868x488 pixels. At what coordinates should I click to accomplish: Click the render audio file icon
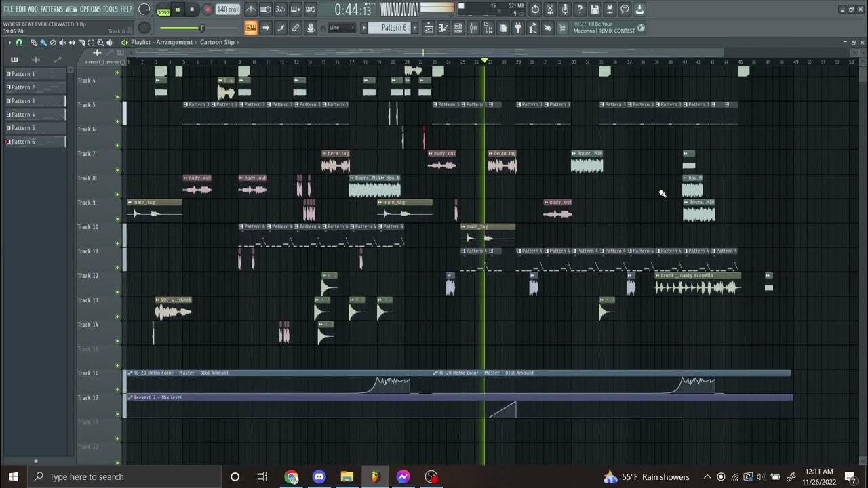click(610, 9)
